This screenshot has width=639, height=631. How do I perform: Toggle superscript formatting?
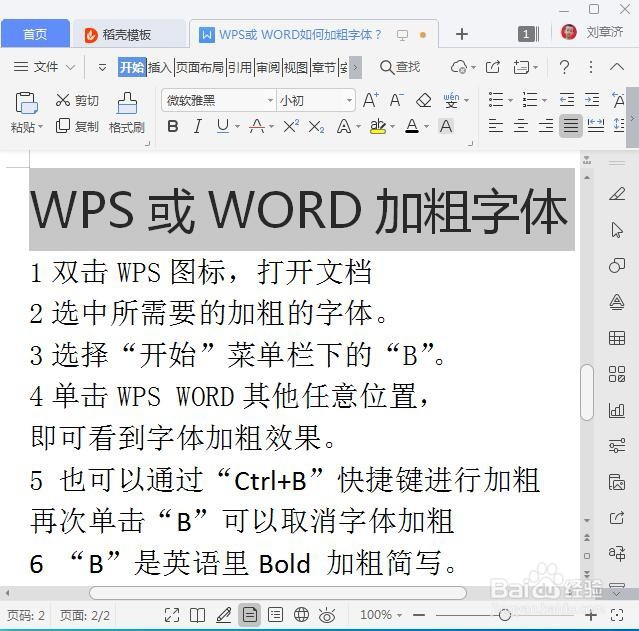coord(291,126)
